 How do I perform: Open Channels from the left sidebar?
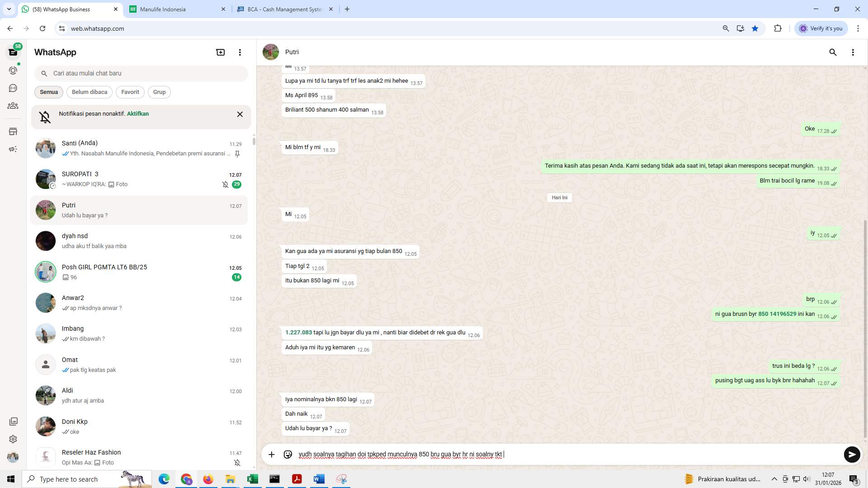pos(13,88)
